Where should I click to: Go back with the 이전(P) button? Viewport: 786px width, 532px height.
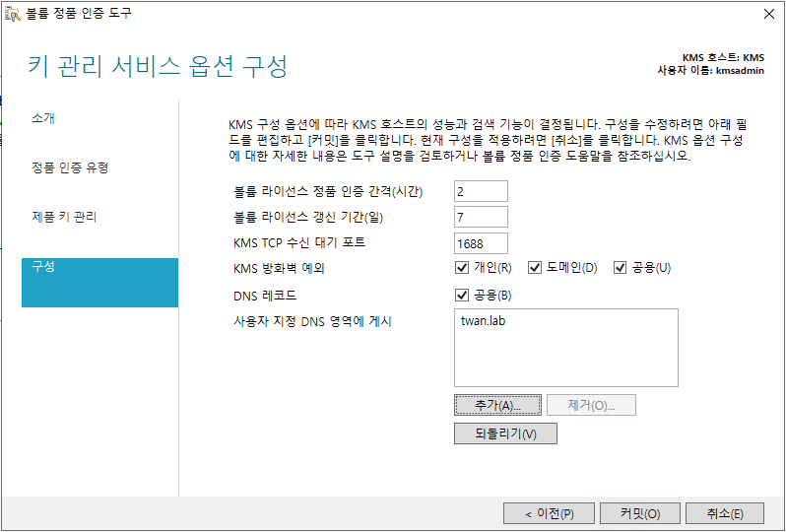549,513
